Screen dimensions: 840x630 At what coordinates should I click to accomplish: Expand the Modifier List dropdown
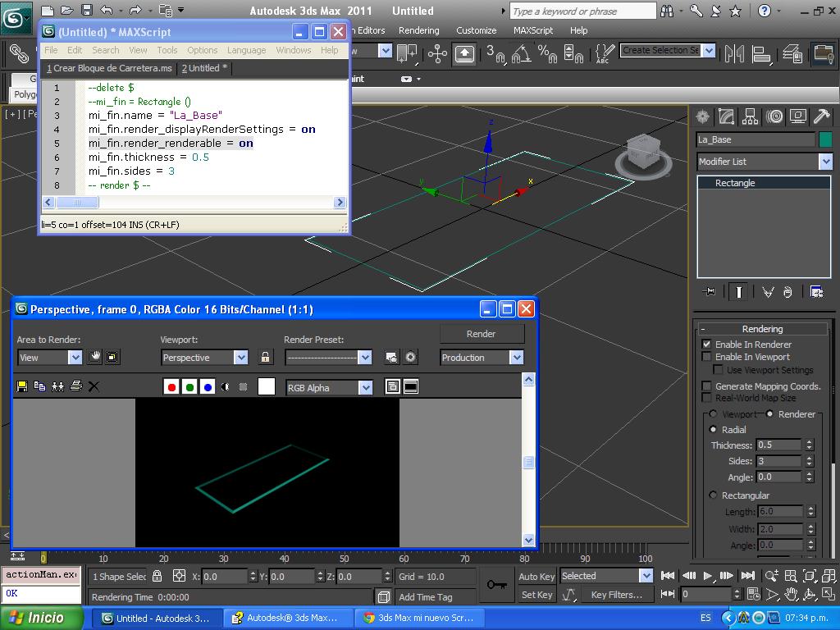[x=825, y=162]
